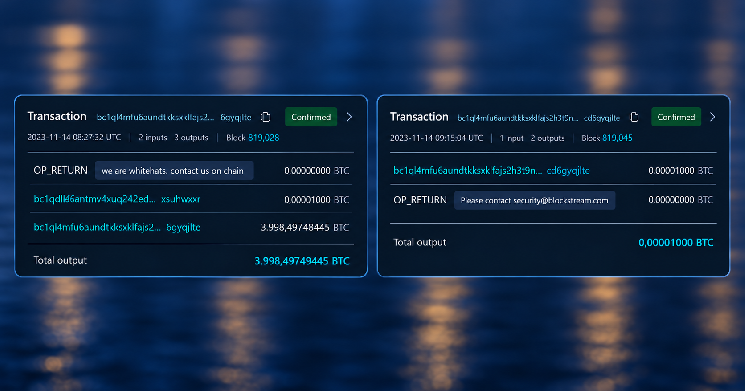The height and width of the screenshot is (391, 745).
Task: Click 0.00001000 BTC beside right card address
Action: [681, 171]
